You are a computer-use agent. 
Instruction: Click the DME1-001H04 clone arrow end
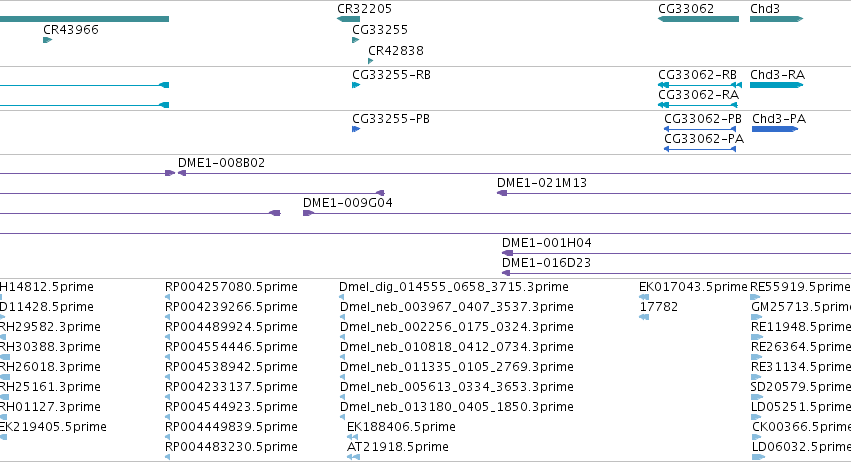(507, 253)
